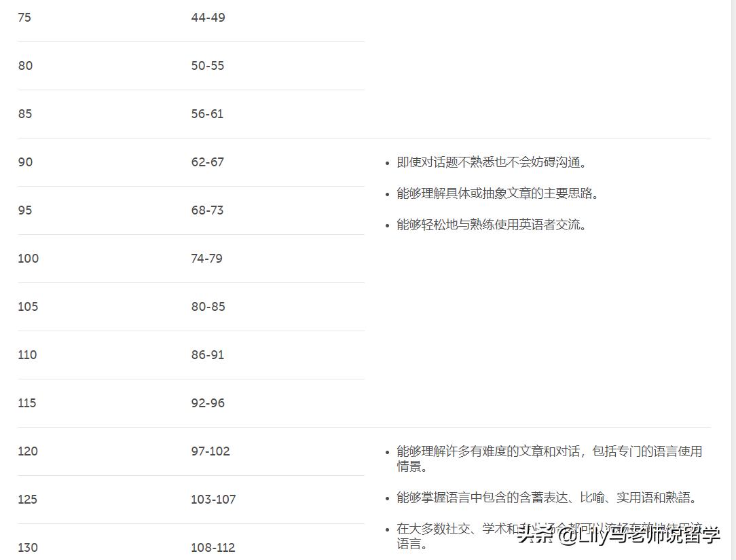Image resolution: width=736 pixels, height=560 pixels.
Task: Select the range 108-112
Action: point(213,548)
